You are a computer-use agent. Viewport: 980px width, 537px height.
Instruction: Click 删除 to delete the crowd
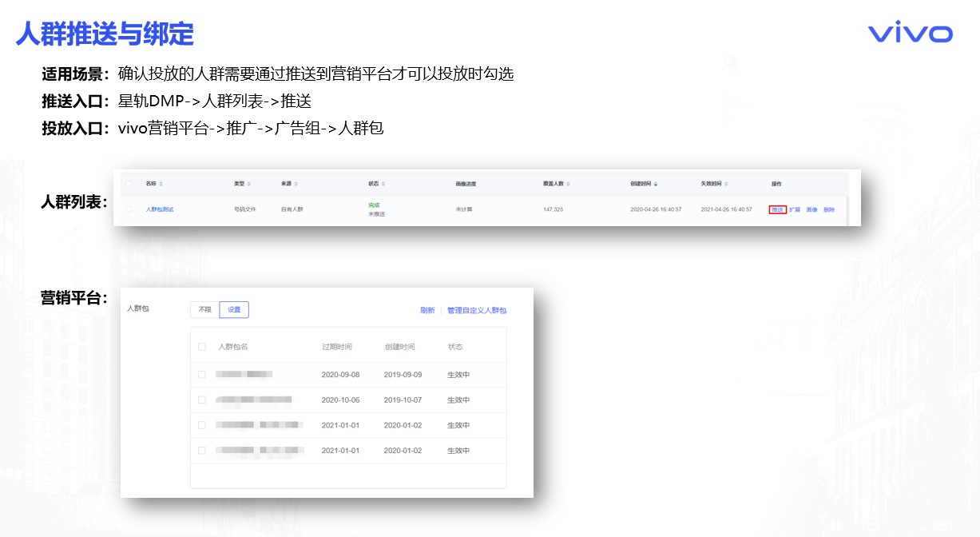[829, 209]
